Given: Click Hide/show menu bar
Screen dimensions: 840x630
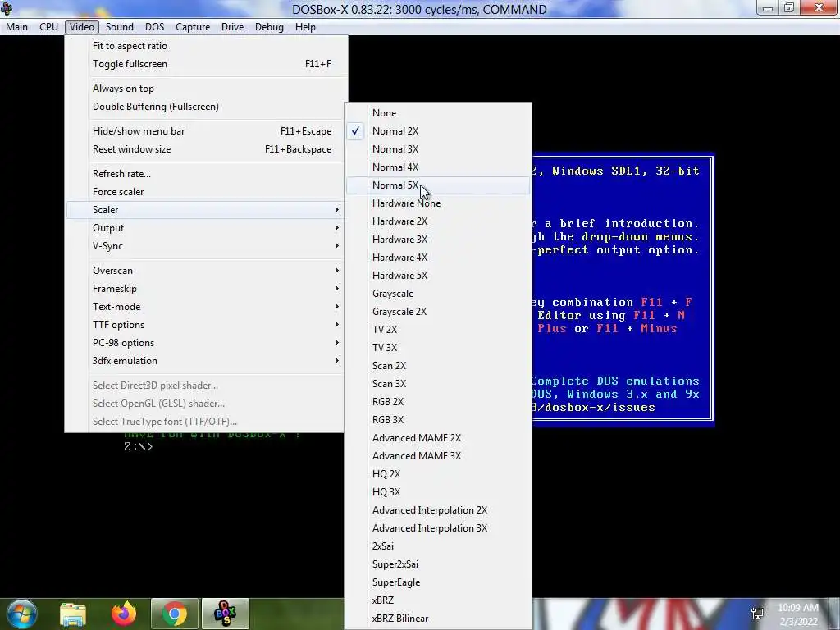Looking at the screenshot, I should (x=204, y=131).
